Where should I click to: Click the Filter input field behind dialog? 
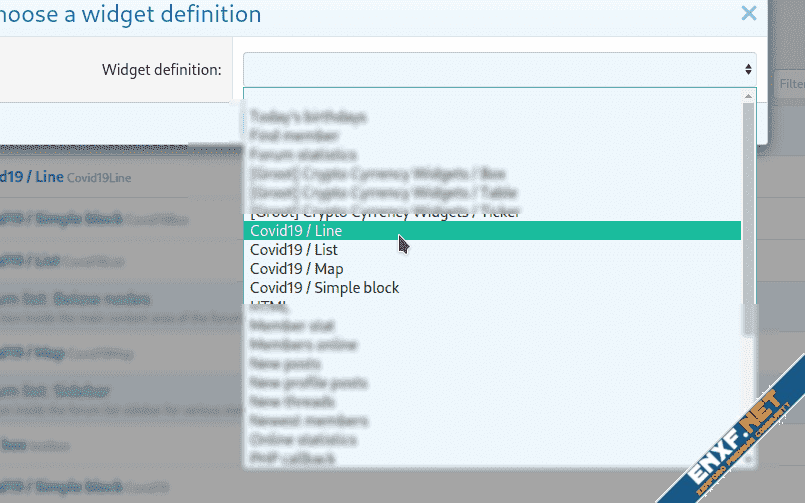click(x=790, y=84)
